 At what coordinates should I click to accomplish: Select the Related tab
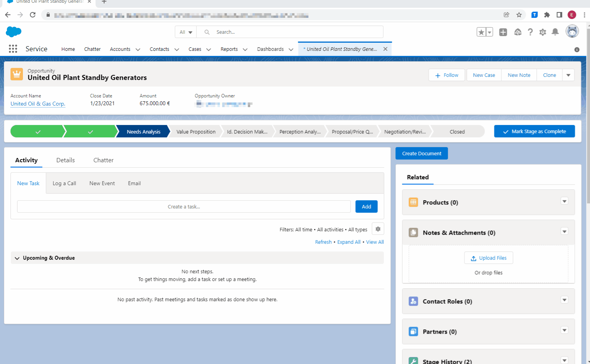[418, 177]
